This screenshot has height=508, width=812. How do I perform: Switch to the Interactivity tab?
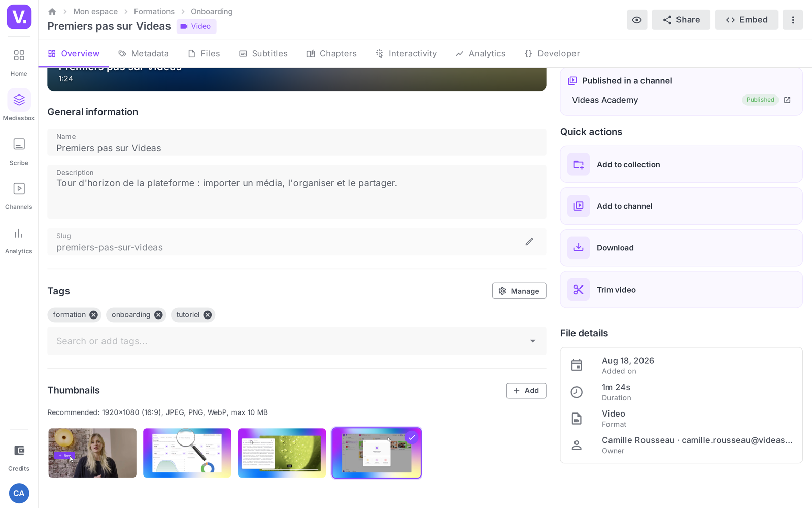(406, 54)
